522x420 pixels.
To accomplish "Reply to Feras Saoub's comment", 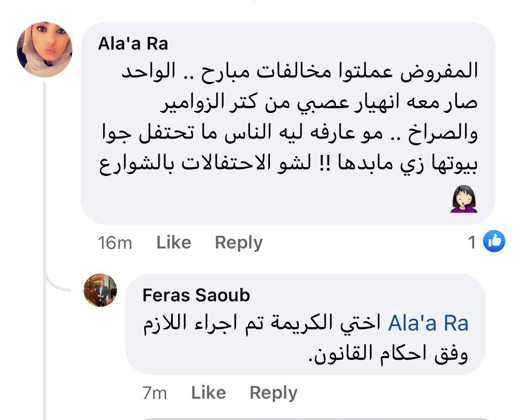I will 273,393.
